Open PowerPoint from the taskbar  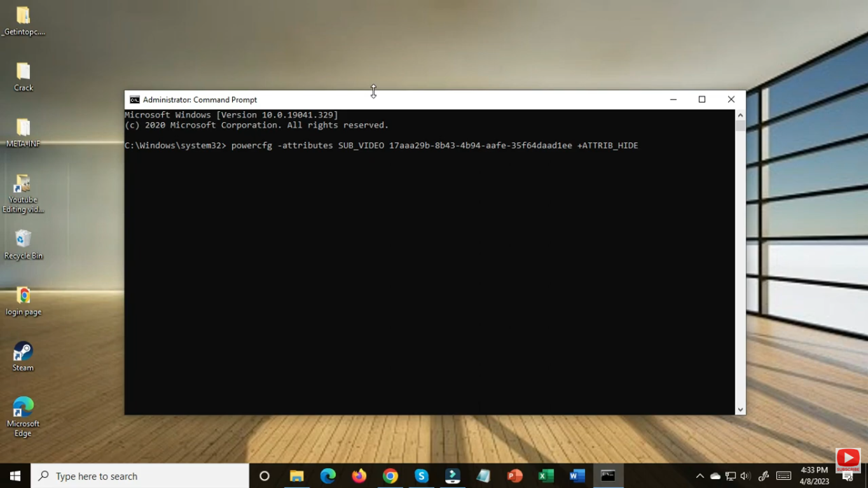[x=514, y=476]
